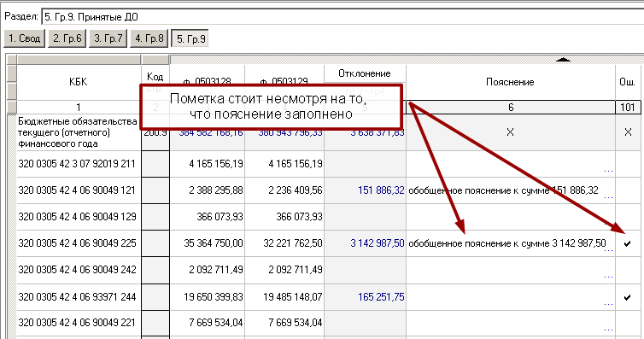Screen dimensions: 644x339
Task: Select the row header beside Бюджетные обязательства
Action: point(11,132)
